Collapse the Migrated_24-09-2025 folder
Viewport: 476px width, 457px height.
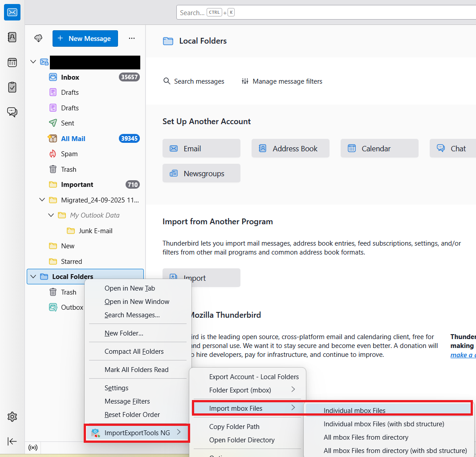(x=42, y=200)
